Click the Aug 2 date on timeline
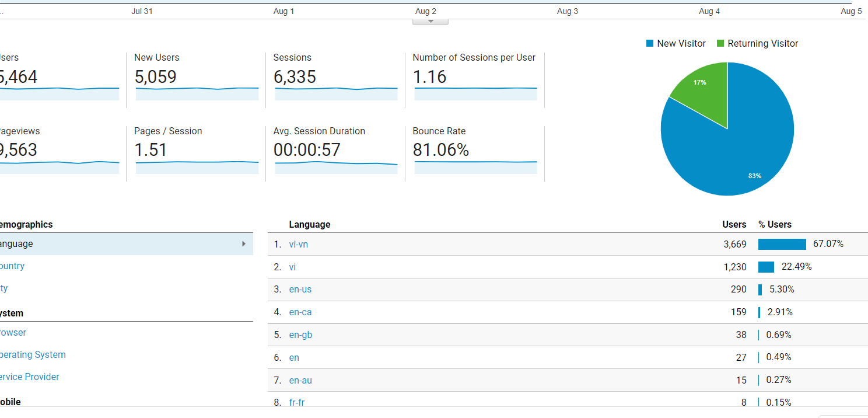This screenshot has height=418, width=868. point(426,12)
